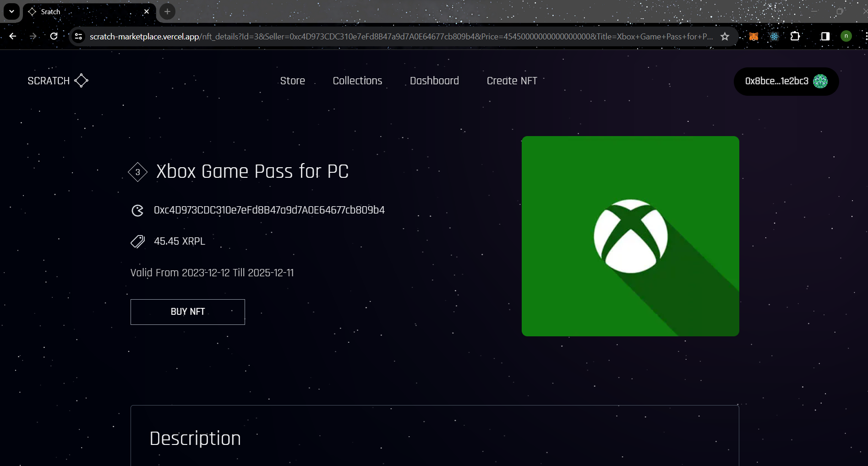
Task: Click the browser forward arrow
Action: pos(33,36)
